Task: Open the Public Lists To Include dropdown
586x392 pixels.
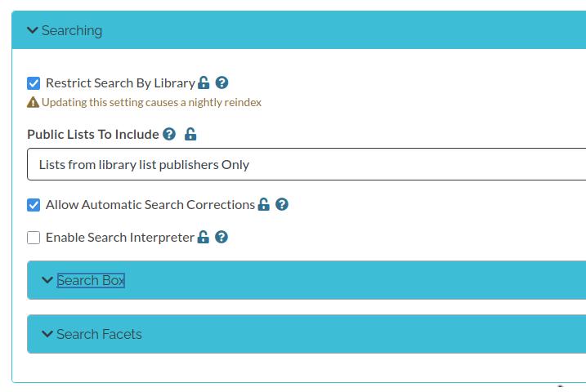Action: tap(306, 164)
